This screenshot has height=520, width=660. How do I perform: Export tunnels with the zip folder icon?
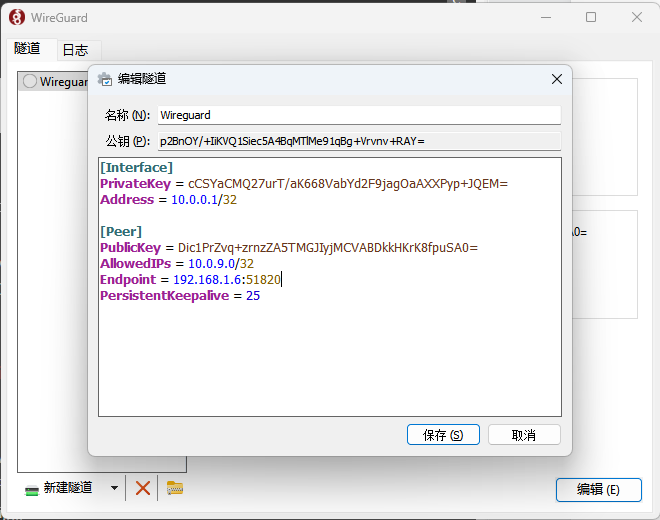click(x=175, y=488)
